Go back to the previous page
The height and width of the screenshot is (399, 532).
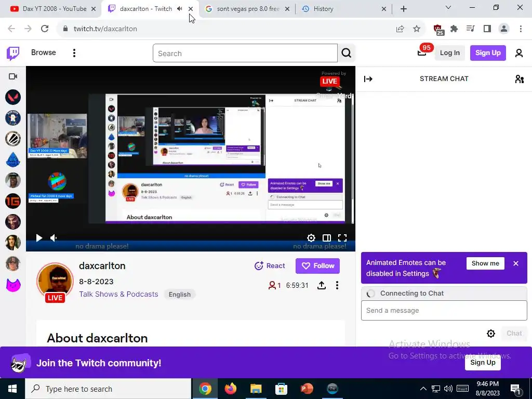pos(11,29)
